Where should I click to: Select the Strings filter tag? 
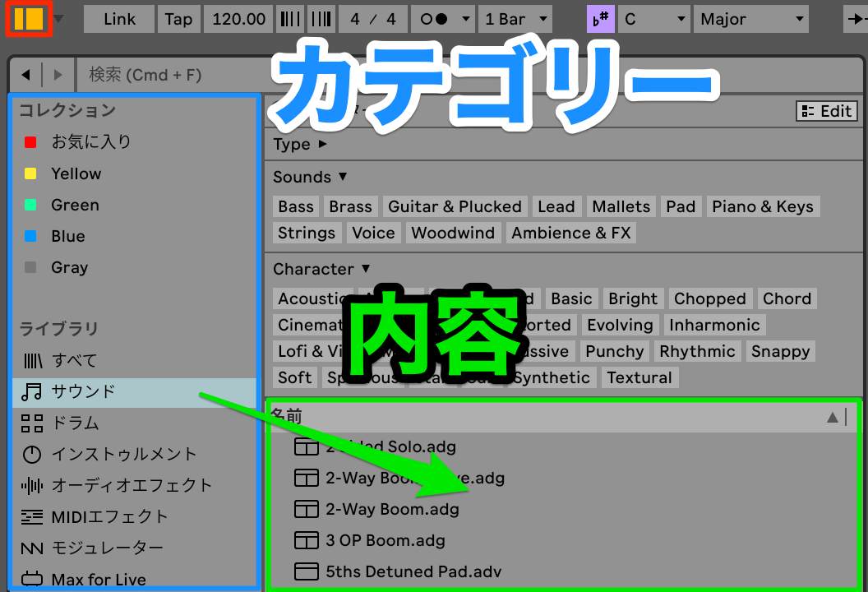pos(307,233)
